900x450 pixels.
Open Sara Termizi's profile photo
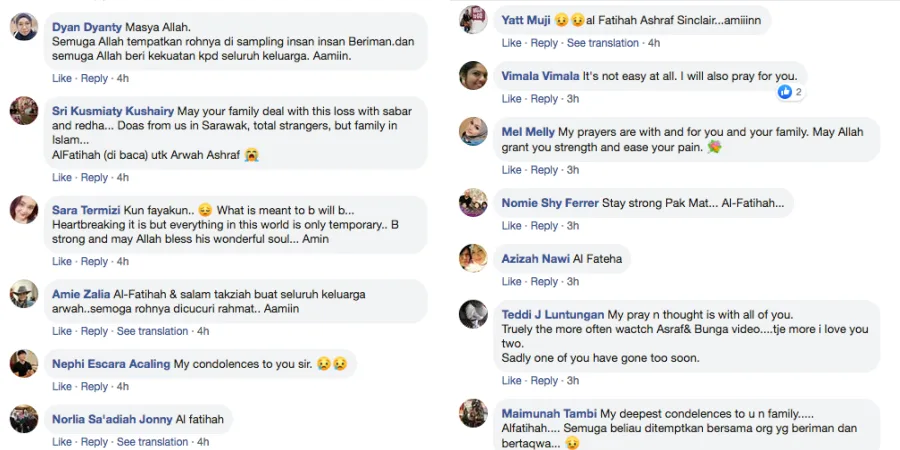[x=24, y=209]
